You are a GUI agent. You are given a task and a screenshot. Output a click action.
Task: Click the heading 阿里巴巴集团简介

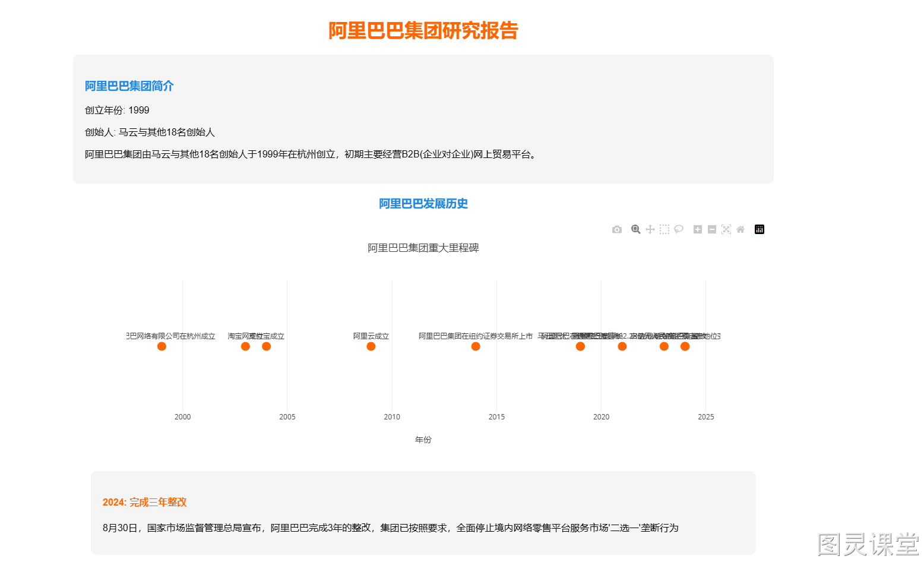[x=129, y=86]
